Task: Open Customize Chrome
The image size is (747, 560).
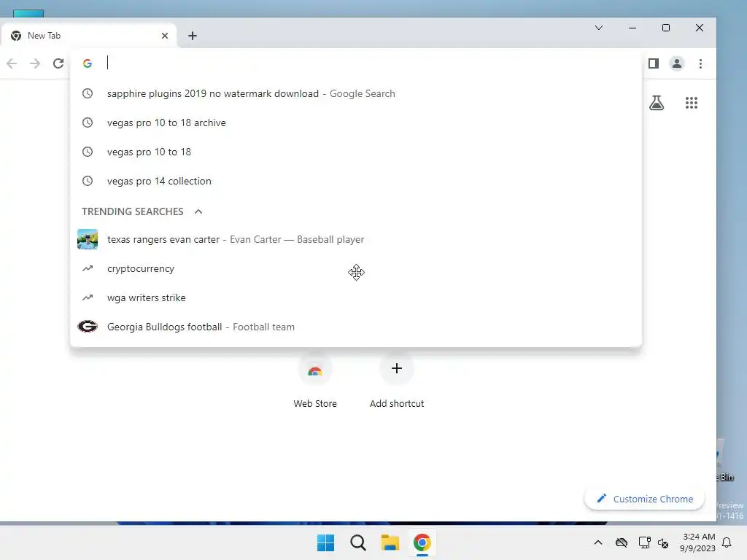Action: click(645, 499)
